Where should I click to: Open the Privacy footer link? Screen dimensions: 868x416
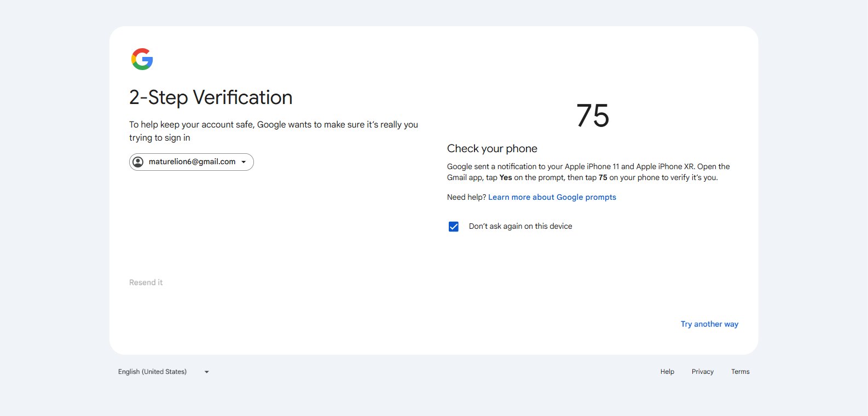coord(702,372)
